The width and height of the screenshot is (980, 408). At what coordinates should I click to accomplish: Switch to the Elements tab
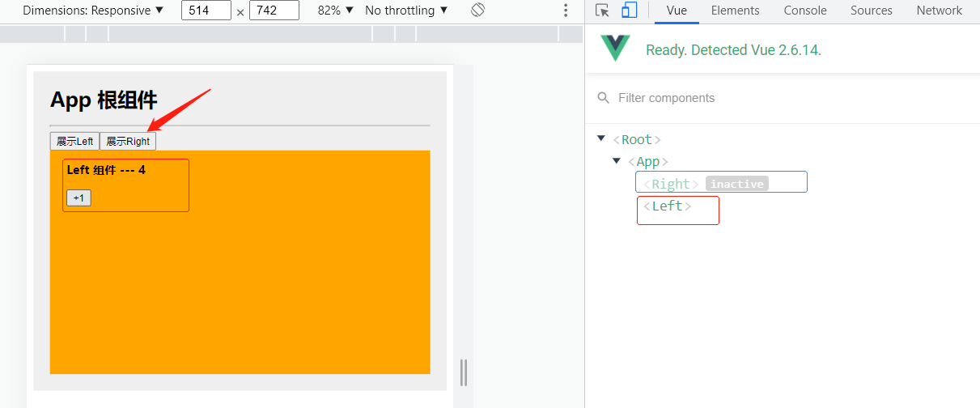coord(735,11)
